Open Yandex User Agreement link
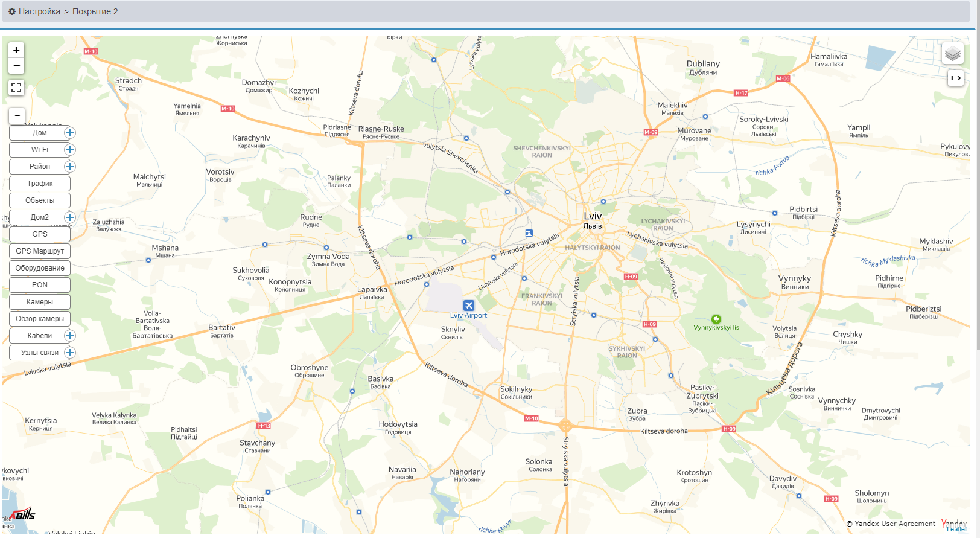The width and height of the screenshot is (980, 538). (908, 524)
